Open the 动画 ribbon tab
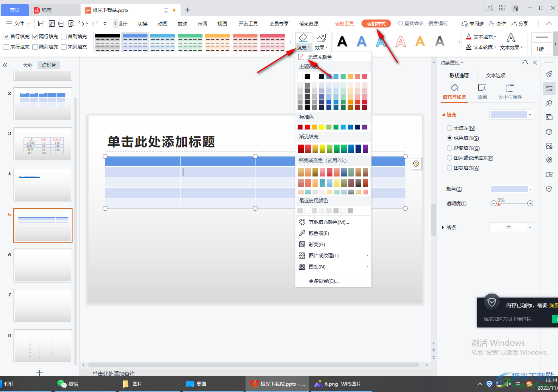Image resolution: width=558 pixels, height=392 pixels. (x=163, y=24)
